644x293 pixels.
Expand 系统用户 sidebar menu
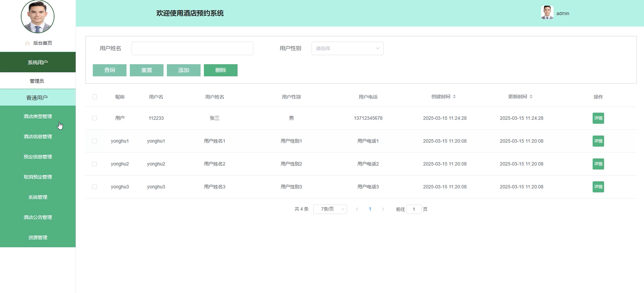pos(38,62)
